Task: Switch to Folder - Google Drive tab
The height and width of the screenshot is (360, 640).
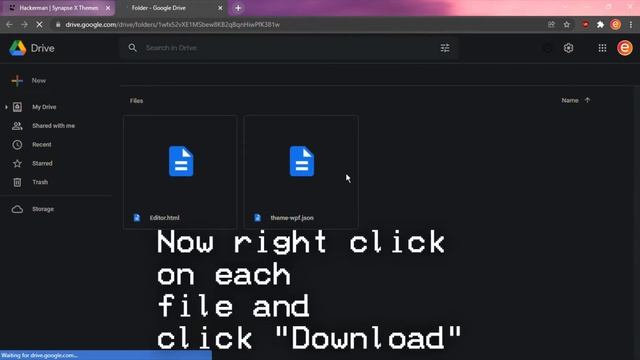Action: (x=158, y=8)
